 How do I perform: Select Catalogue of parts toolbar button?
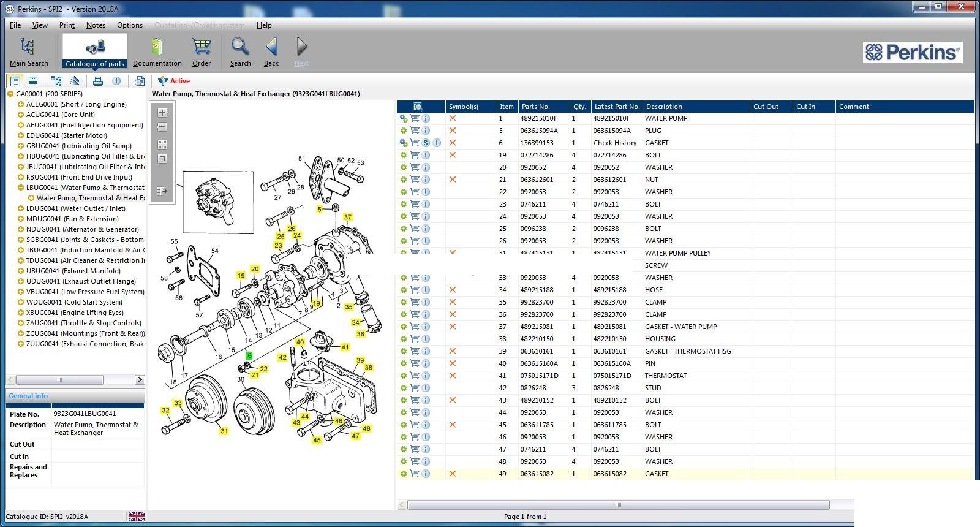pyautogui.click(x=95, y=51)
